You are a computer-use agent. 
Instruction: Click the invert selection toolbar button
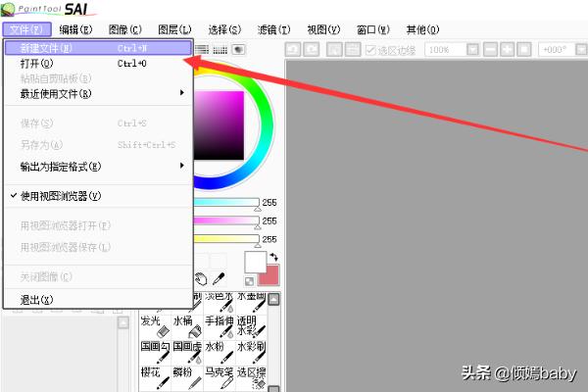[x=353, y=50]
